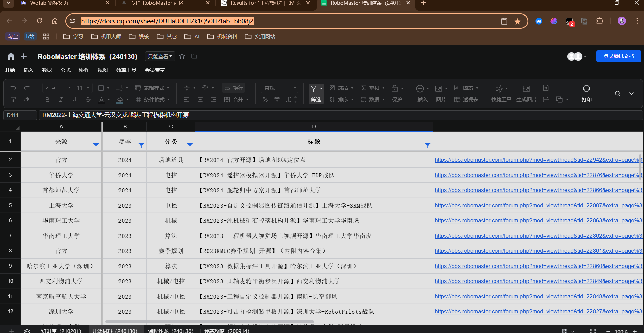The height and width of the screenshot is (333, 644).
Task: Click the 保护 lock icon
Action: [x=395, y=89]
